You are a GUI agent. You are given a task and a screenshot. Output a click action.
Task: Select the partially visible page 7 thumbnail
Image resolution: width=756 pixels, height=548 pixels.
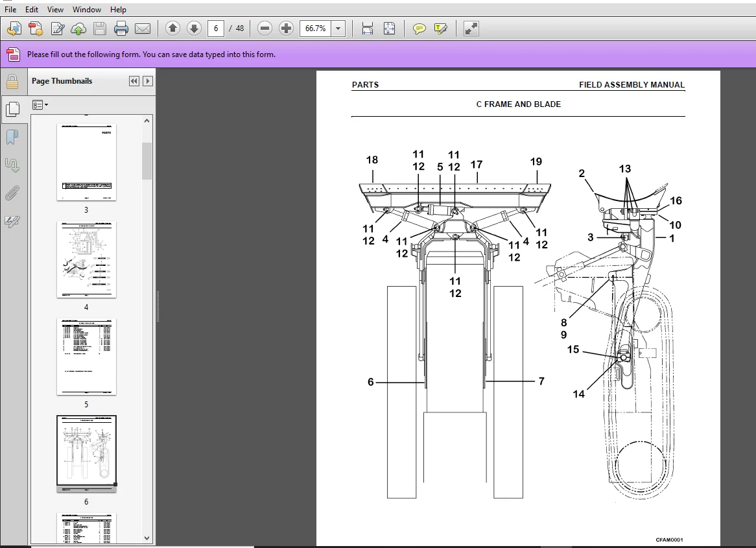pos(86,529)
